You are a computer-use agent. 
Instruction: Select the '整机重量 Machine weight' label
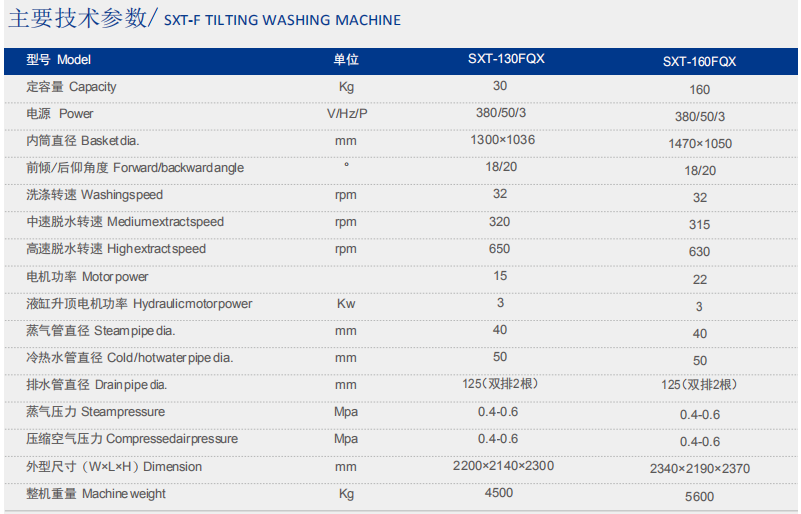point(96,494)
